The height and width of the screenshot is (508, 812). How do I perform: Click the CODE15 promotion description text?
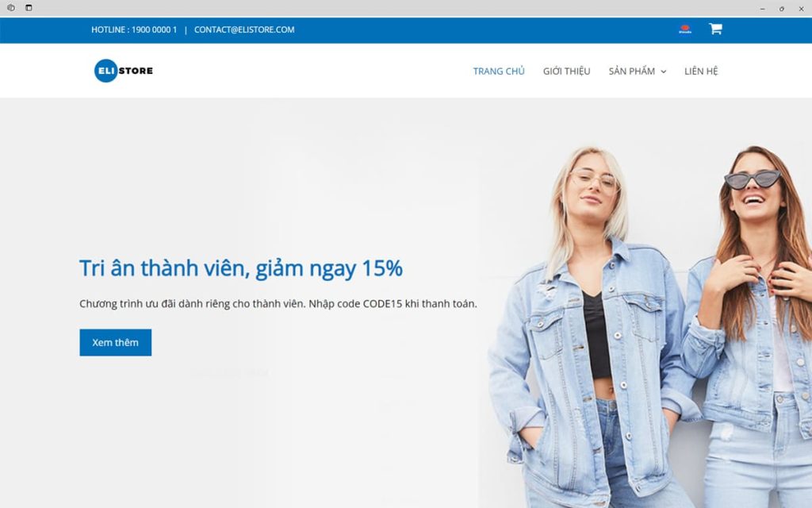pos(278,304)
